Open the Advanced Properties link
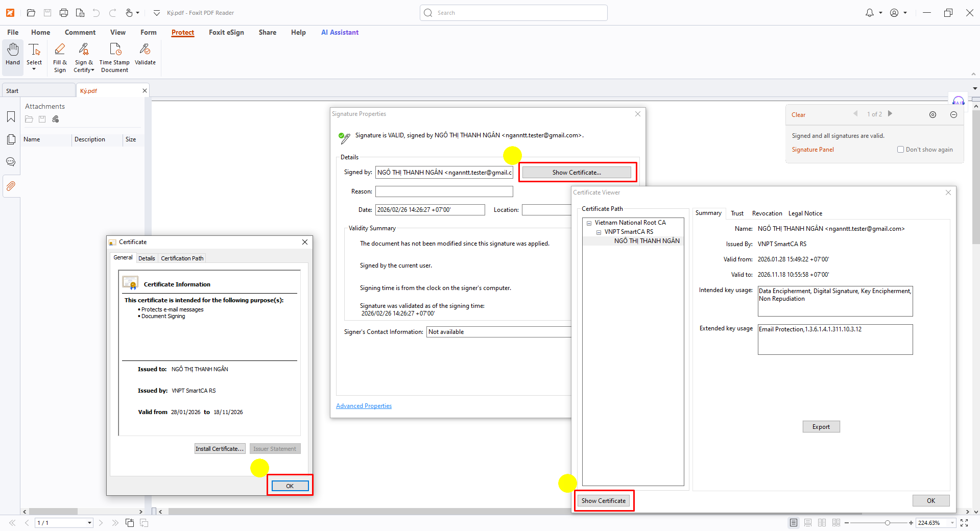Screen dimensions: 980x531 (x=364, y=406)
